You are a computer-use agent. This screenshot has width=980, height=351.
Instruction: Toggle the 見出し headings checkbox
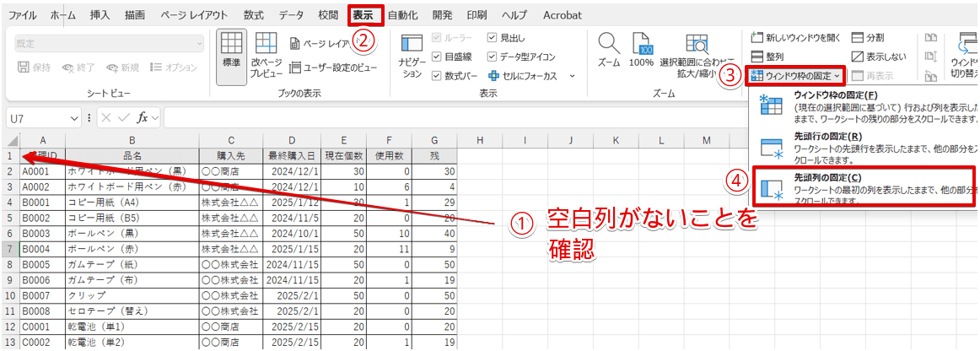(492, 38)
